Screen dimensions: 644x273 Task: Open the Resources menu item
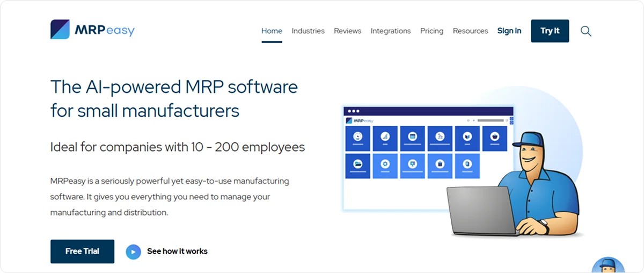tap(471, 31)
